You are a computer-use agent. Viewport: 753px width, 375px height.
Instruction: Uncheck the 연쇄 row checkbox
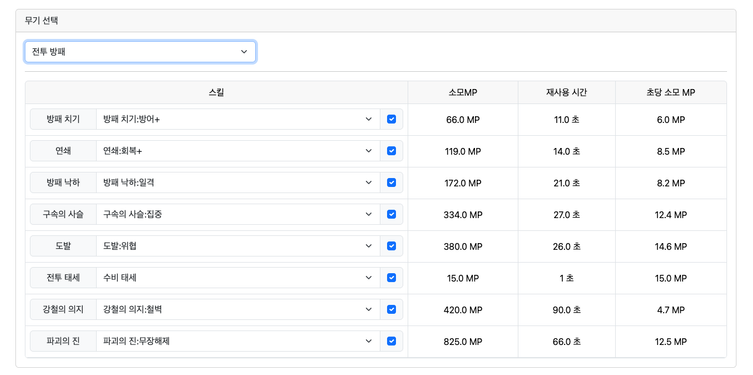pyautogui.click(x=391, y=151)
